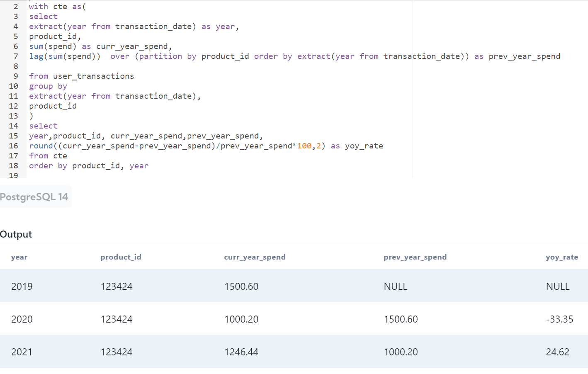This screenshot has height=374, width=588.
Task: Click the NULL value in the 2019 yoy_rate cell
Action: click(558, 286)
